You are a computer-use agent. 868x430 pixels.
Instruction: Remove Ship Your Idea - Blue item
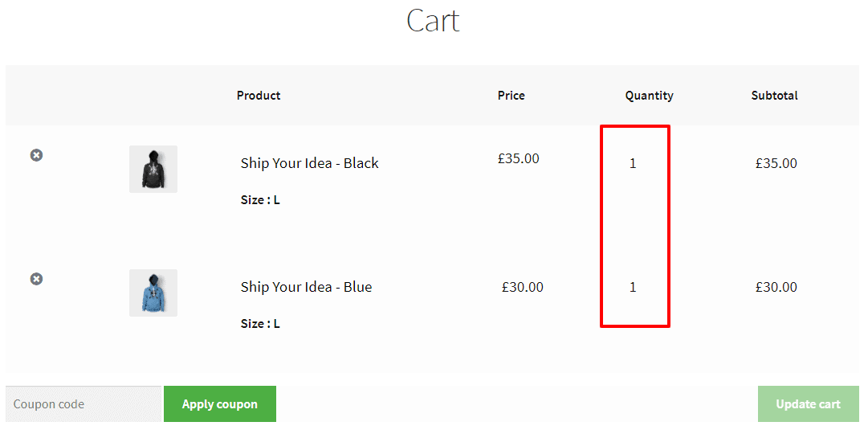tap(36, 279)
